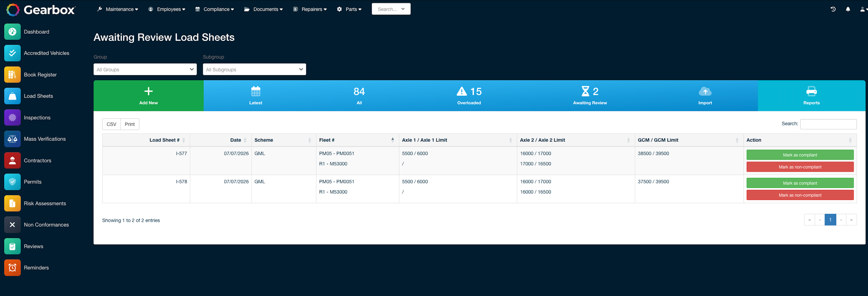This screenshot has height=296, width=868.
Task: Mark load sheet I-577 as compliant
Action: pyautogui.click(x=800, y=155)
